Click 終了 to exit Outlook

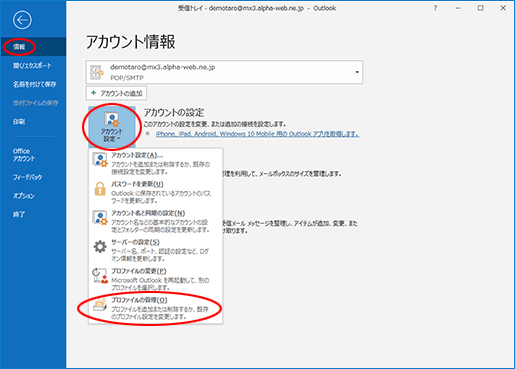pyautogui.click(x=33, y=214)
